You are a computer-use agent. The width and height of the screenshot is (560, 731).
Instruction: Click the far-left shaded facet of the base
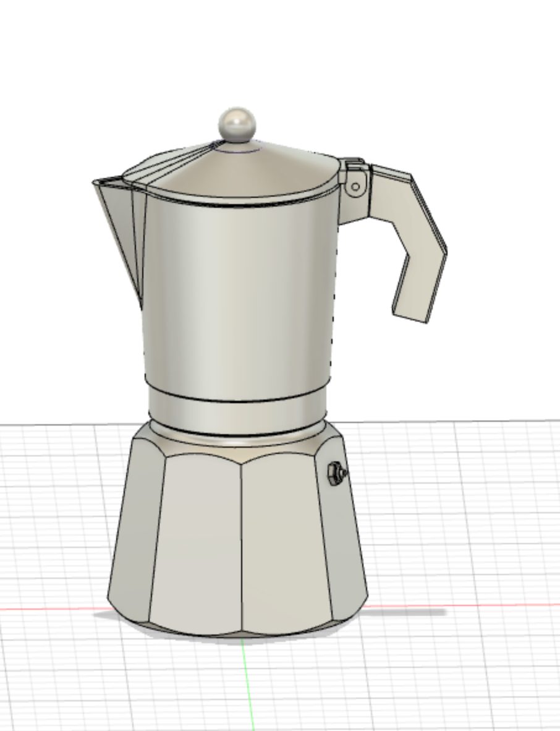134,527
